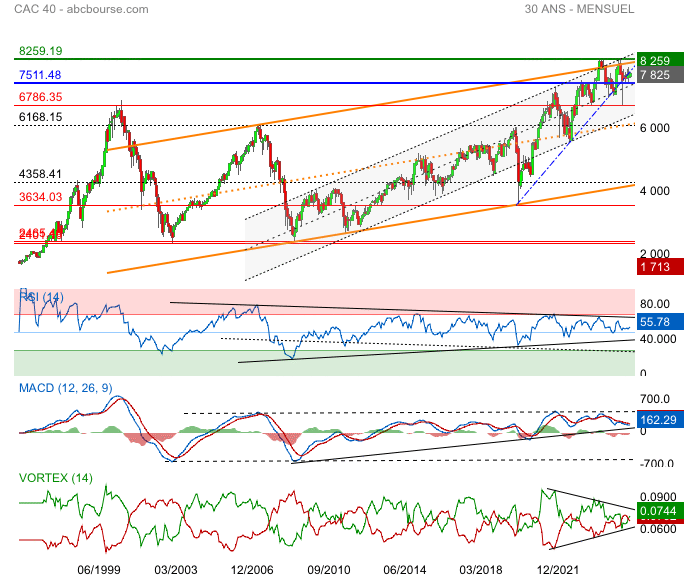
Task: Select the 7511.48 blue level label
Action: [x=40, y=75]
